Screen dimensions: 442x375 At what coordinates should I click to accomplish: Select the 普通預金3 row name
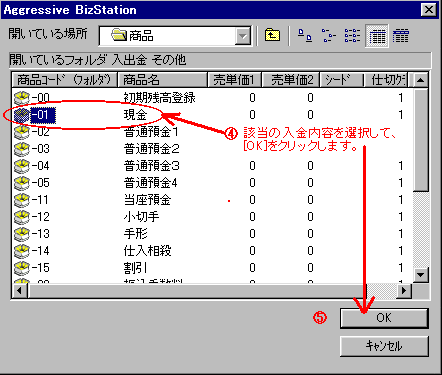tap(151, 166)
